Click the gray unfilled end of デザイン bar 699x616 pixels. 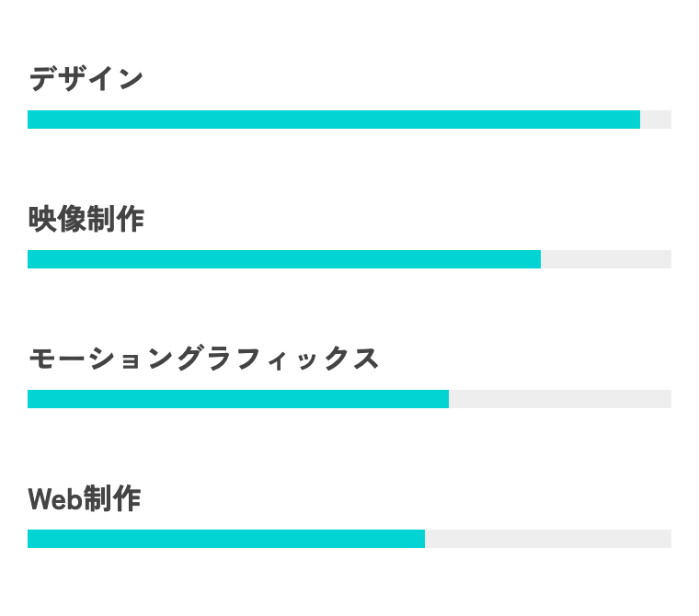(x=656, y=120)
